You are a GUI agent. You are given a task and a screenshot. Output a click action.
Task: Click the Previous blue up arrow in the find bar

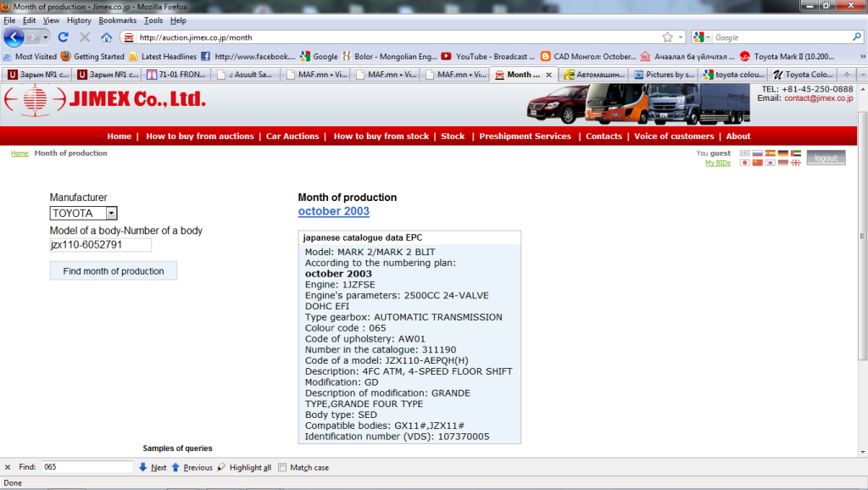(176, 467)
